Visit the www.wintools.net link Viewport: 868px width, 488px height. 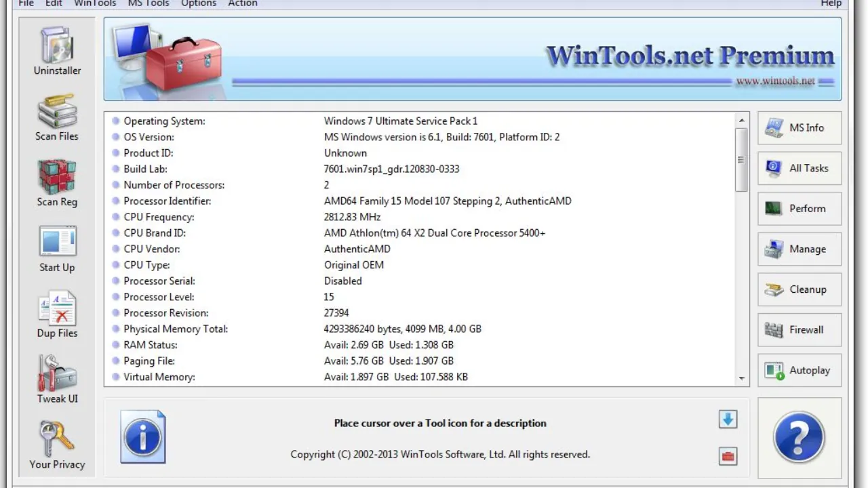(x=775, y=81)
